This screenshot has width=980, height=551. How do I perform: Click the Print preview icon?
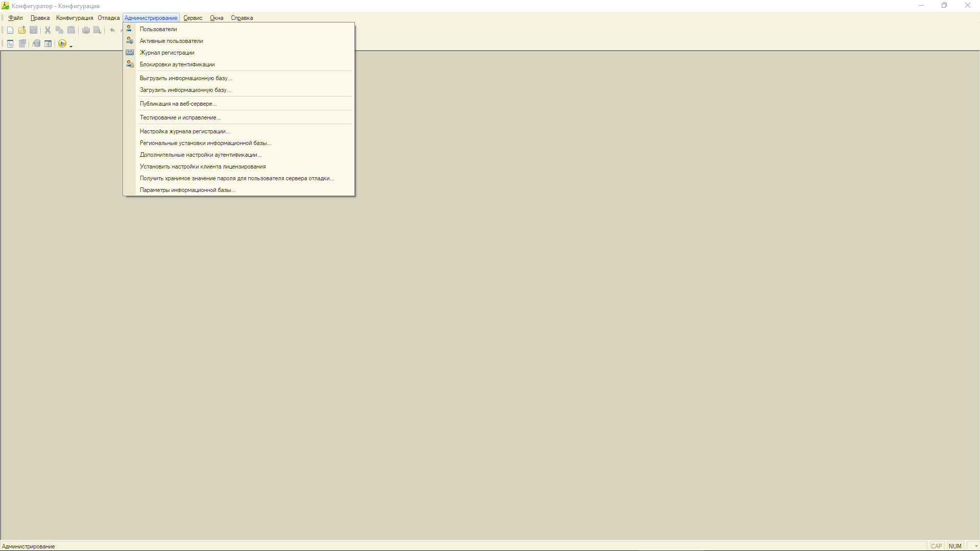pyautogui.click(x=98, y=30)
